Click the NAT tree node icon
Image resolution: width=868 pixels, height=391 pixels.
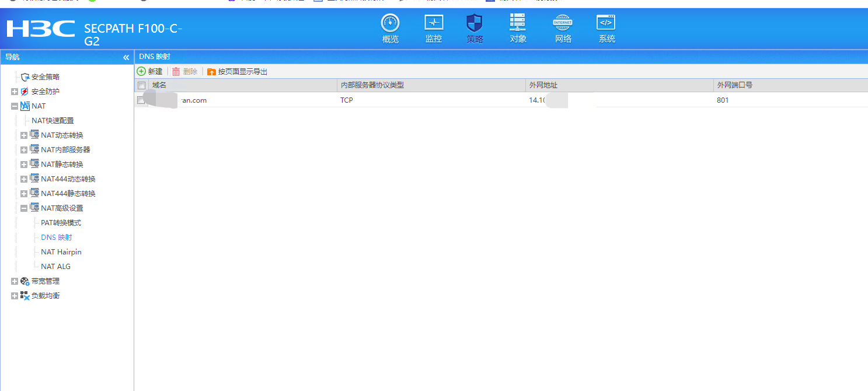[x=25, y=106]
